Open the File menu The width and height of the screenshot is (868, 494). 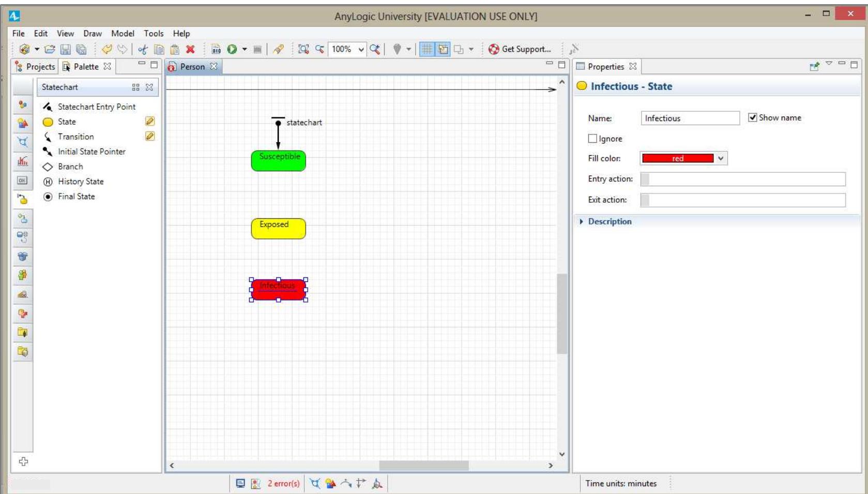(x=19, y=33)
